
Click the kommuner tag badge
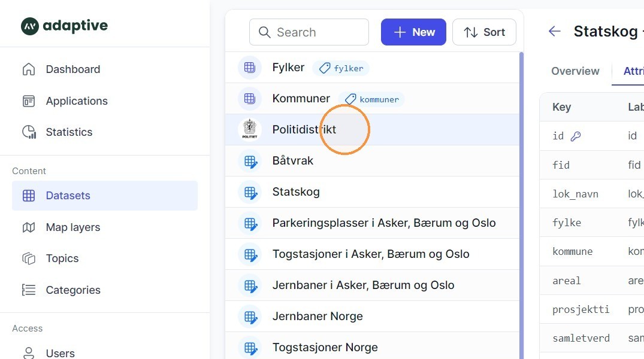click(x=371, y=99)
